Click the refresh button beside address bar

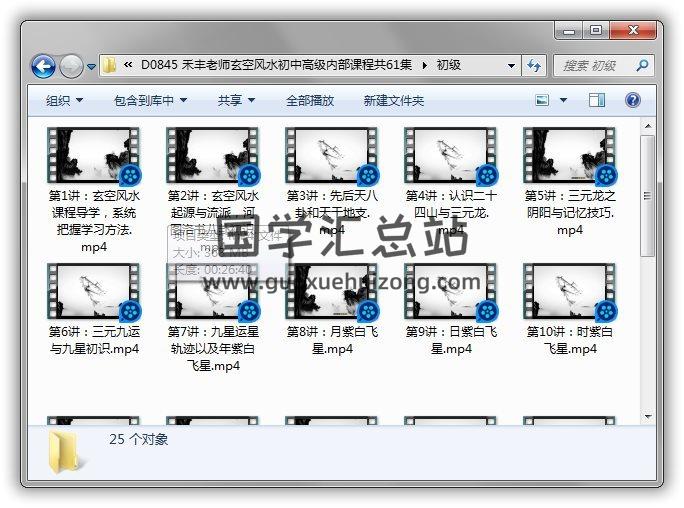point(535,66)
